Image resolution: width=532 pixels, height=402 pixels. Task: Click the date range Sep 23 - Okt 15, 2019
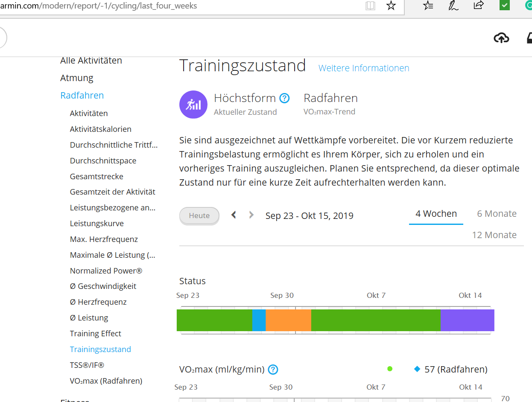click(x=310, y=216)
